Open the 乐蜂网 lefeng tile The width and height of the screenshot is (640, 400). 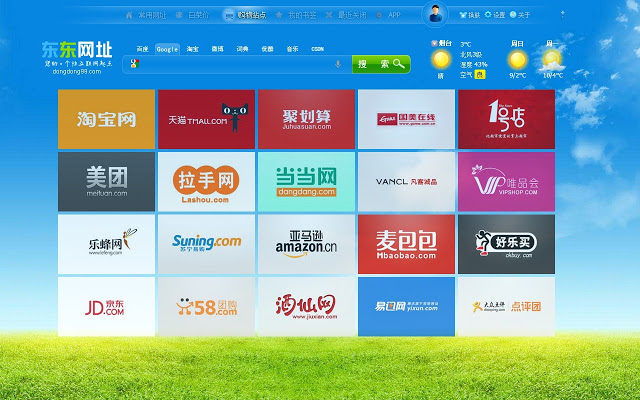[107, 244]
